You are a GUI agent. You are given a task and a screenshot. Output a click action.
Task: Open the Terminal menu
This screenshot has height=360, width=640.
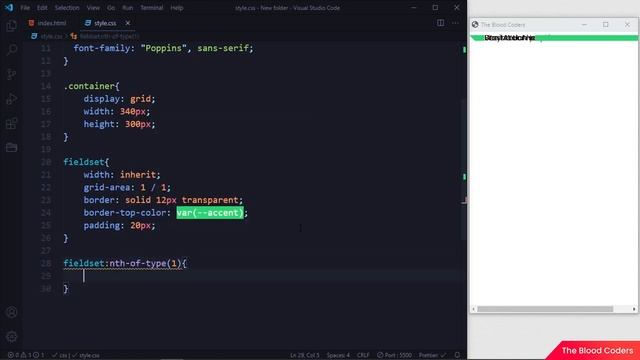click(x=151, y=8)
